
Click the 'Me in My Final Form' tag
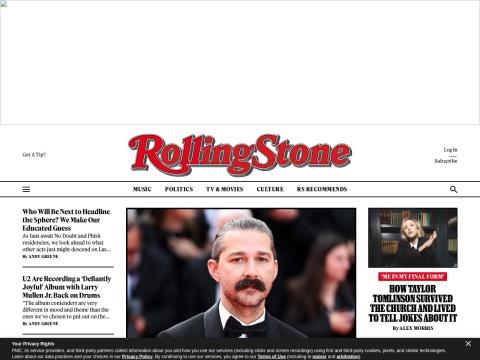413,277
